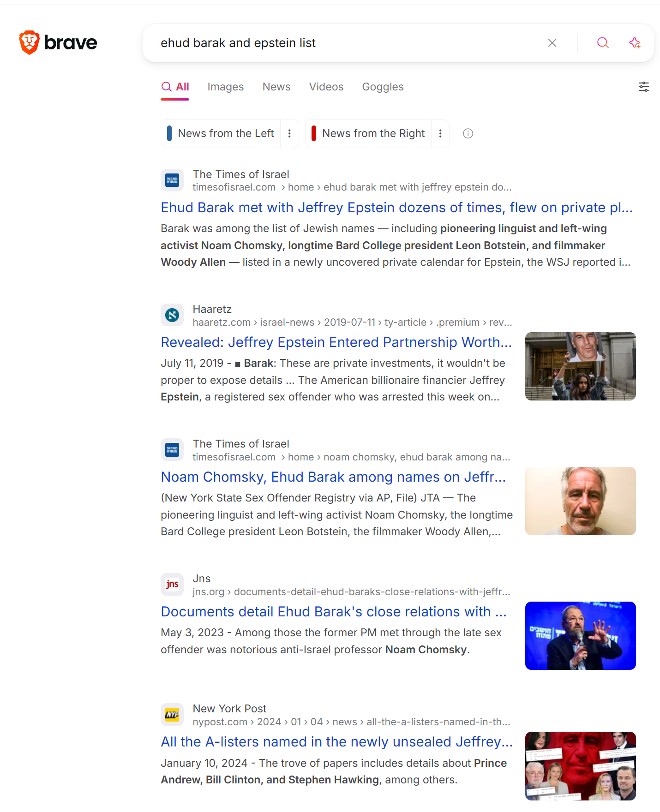Click the haaretz.com breadcrumb URL text
The image size is (660, 812).
[x=352, y=322]
